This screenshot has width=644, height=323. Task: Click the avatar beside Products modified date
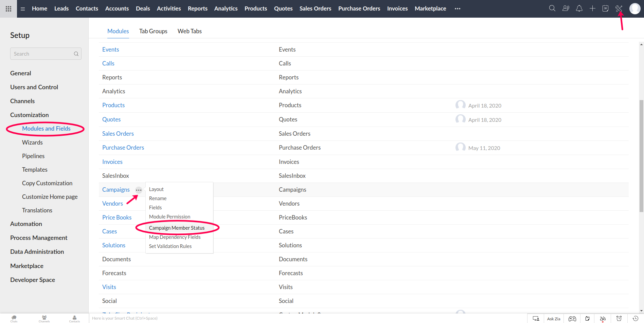460,105
